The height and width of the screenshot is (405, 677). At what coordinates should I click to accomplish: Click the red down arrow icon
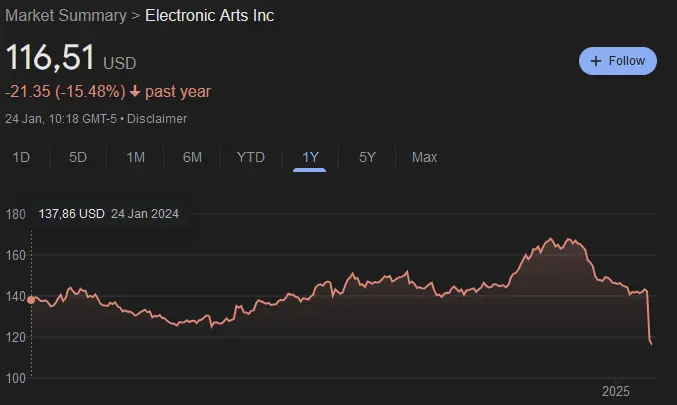point(135,92)
